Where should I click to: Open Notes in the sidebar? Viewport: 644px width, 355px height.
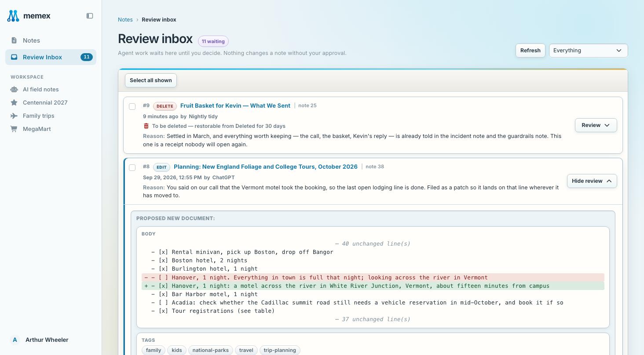coord(51,40)
